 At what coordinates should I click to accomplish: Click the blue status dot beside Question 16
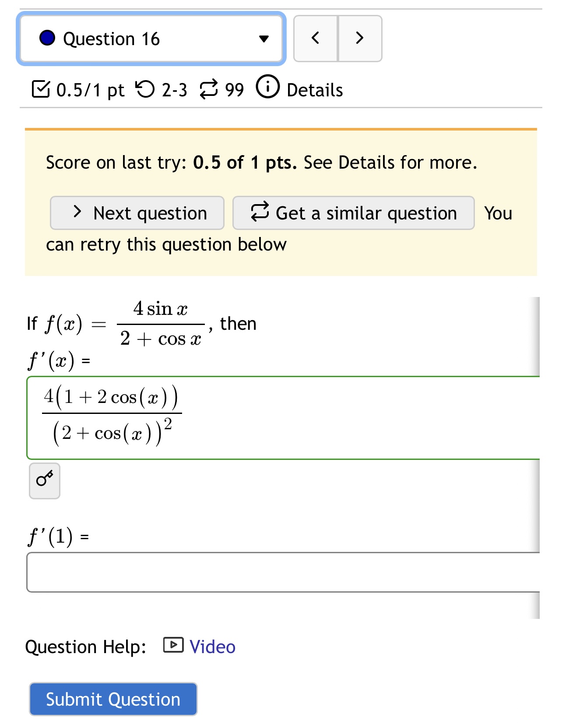48,39
